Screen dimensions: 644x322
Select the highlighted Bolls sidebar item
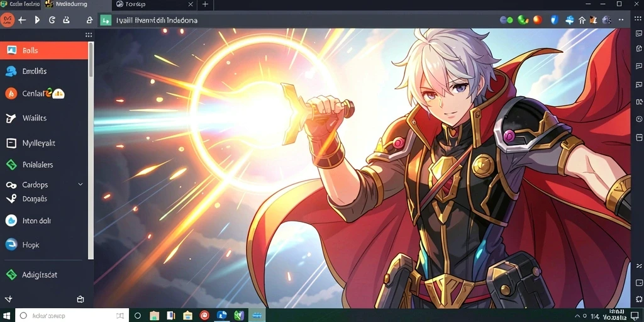point(44,50)
